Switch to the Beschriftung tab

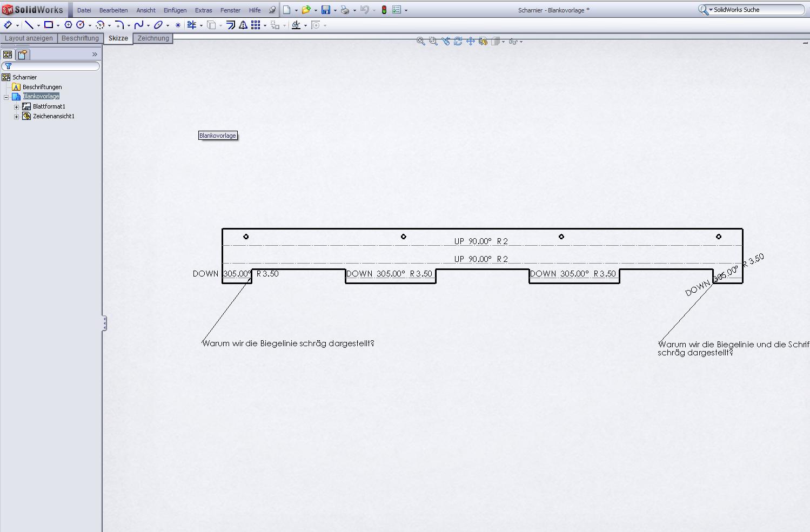(80, 38)
